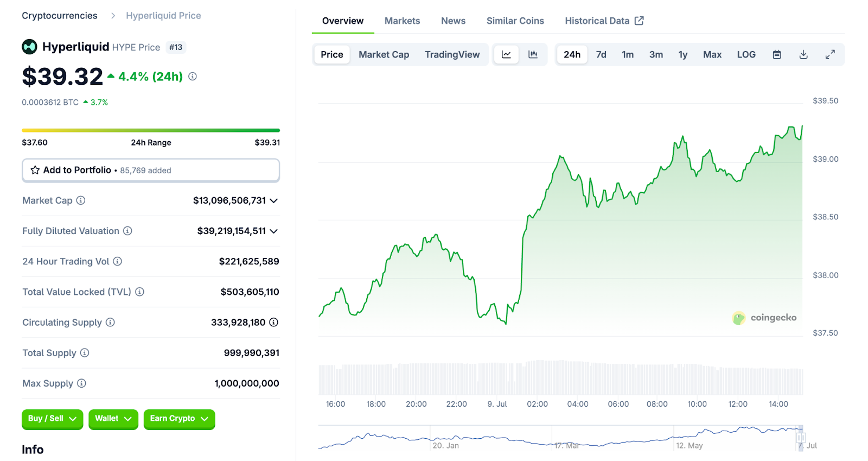
Task: Open the calendar date range picker
Action: pyautogui.click(x=777, y=54)
